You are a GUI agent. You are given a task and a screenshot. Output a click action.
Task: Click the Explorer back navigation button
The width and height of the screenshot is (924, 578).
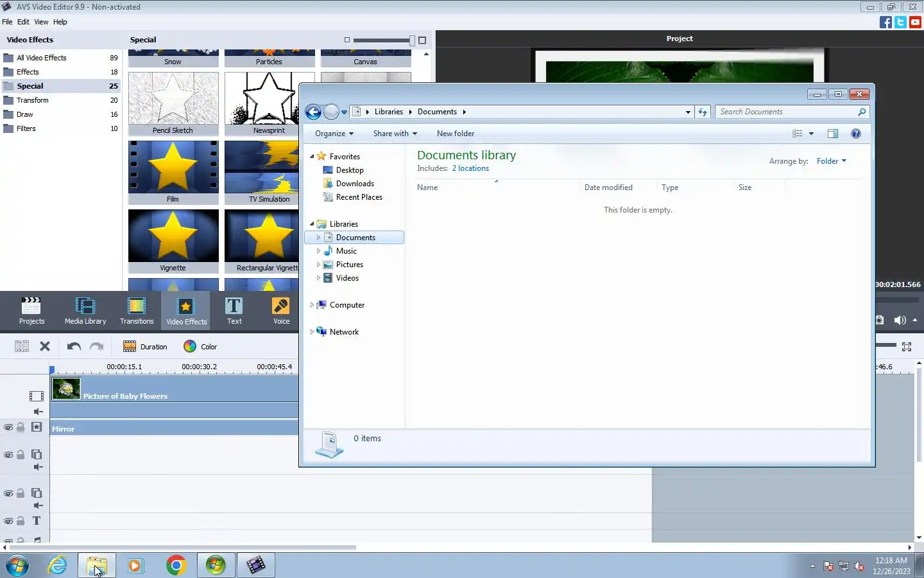313,112
